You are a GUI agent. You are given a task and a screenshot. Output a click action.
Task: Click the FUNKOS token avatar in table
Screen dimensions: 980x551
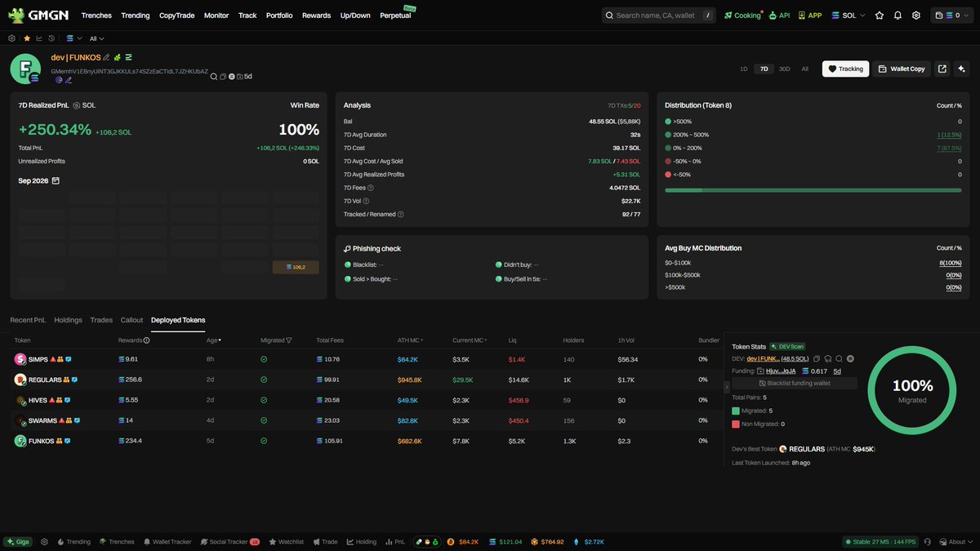(x=20, y=441)
